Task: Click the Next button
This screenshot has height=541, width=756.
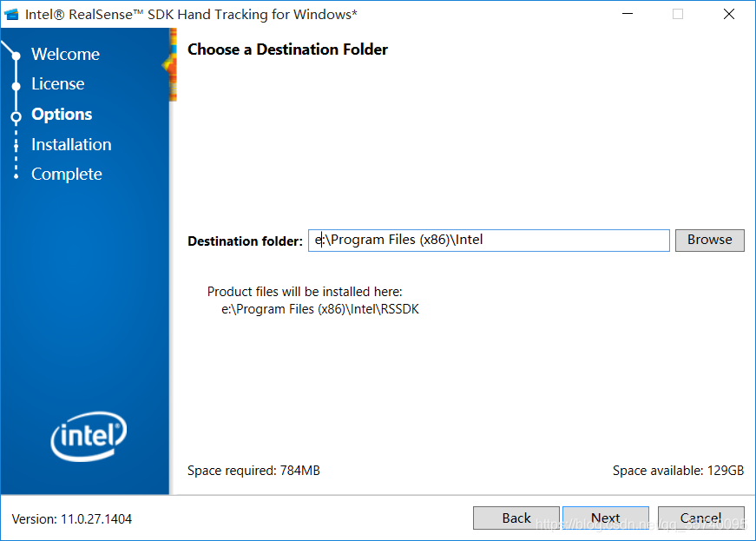Action: [606, 518]
